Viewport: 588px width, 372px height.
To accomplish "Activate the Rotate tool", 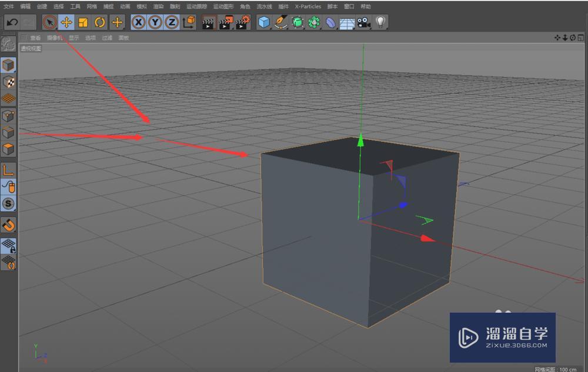I will pos(100,22).
